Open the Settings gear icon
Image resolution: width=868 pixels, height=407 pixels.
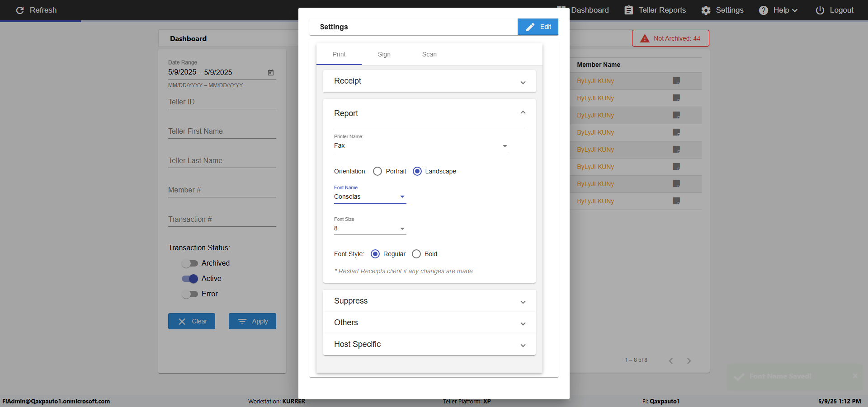click(x=706, y=10)
